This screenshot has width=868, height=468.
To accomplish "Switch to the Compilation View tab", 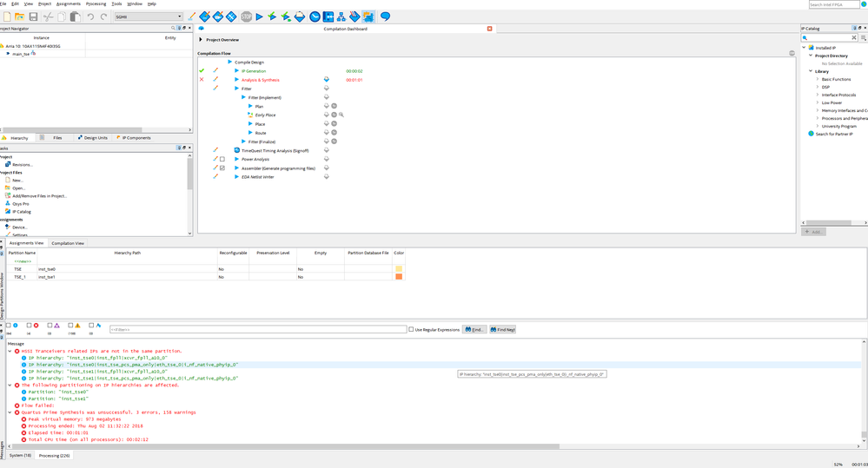I will pyautogui.click(x=68, y=243).
